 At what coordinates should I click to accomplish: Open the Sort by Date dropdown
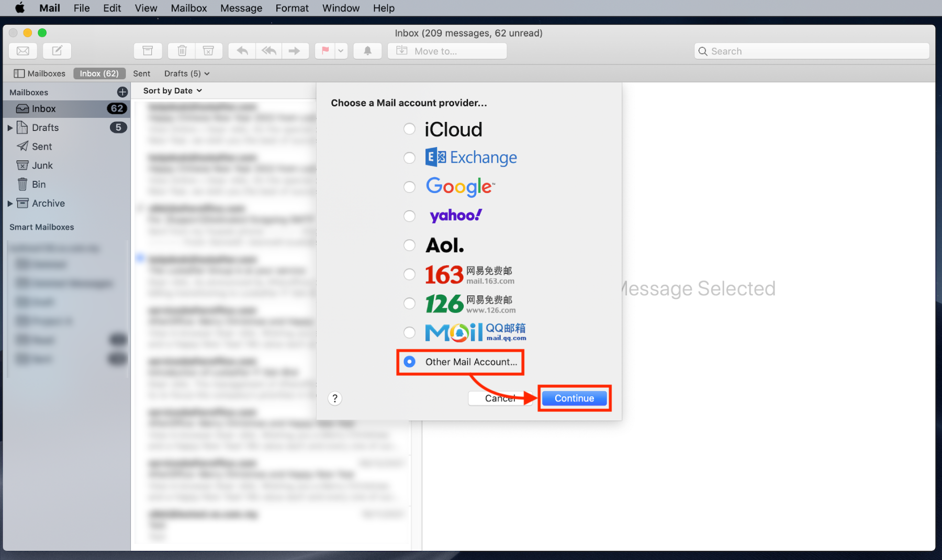[172, 91]
